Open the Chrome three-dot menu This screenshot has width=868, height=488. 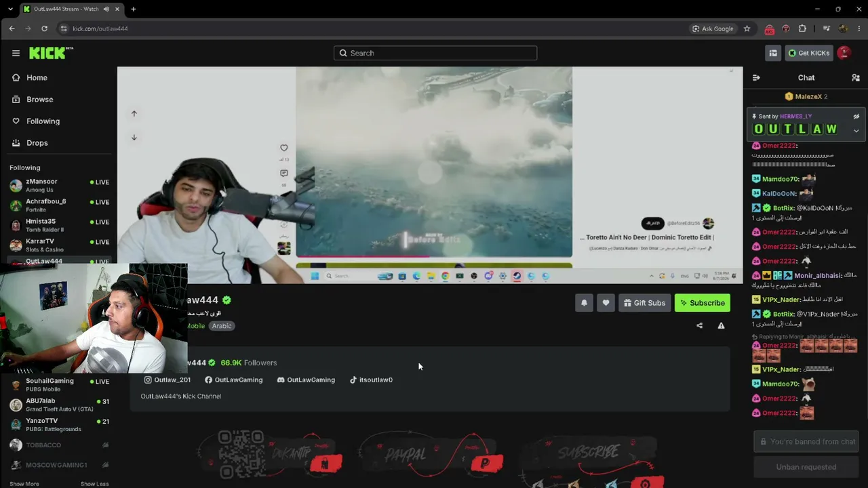tap(859, 28)
